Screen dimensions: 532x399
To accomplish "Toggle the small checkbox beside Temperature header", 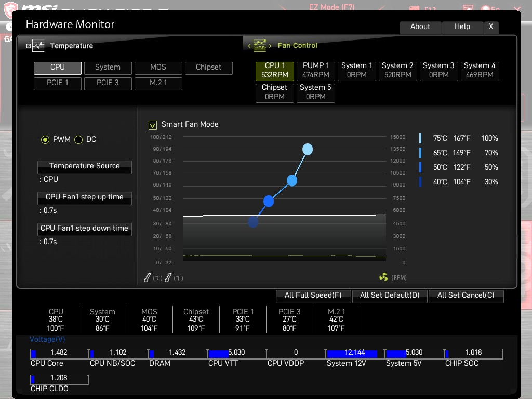I will (x=29, y=46).
